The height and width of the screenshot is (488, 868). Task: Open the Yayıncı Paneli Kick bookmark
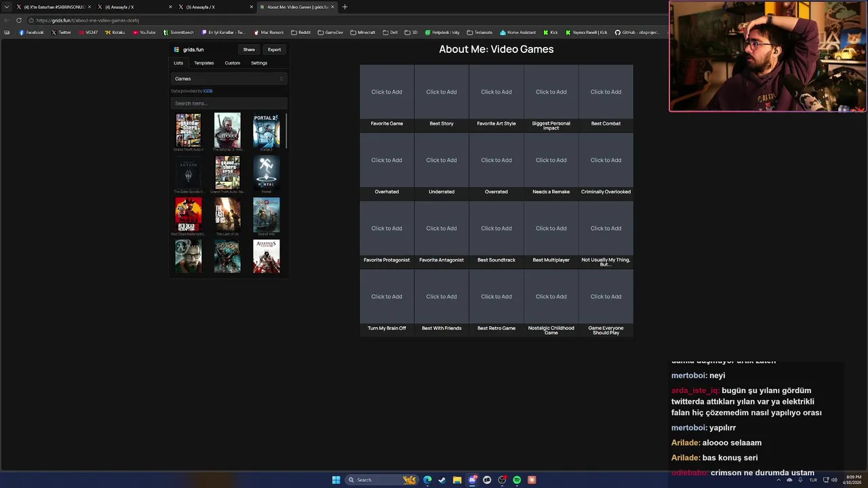click(x=586, y=33)
